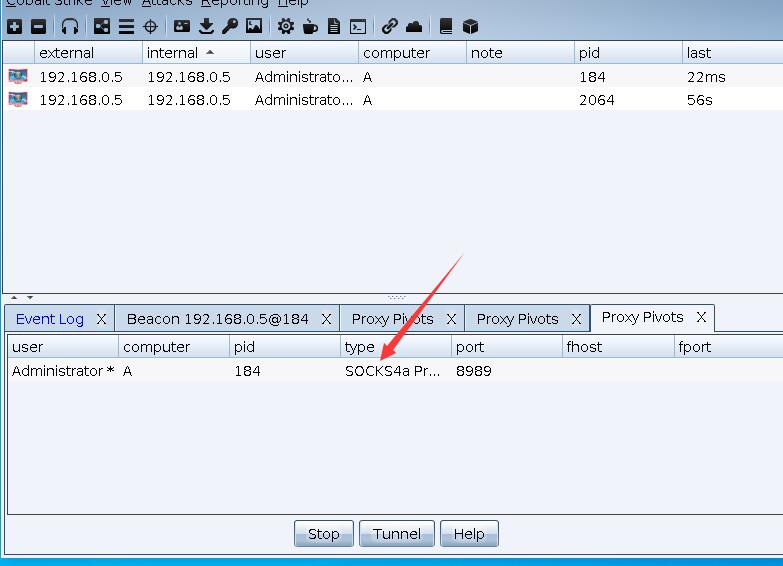Sort sessions by the last column
The image size is (783, 566).
(x=732, y=52)
